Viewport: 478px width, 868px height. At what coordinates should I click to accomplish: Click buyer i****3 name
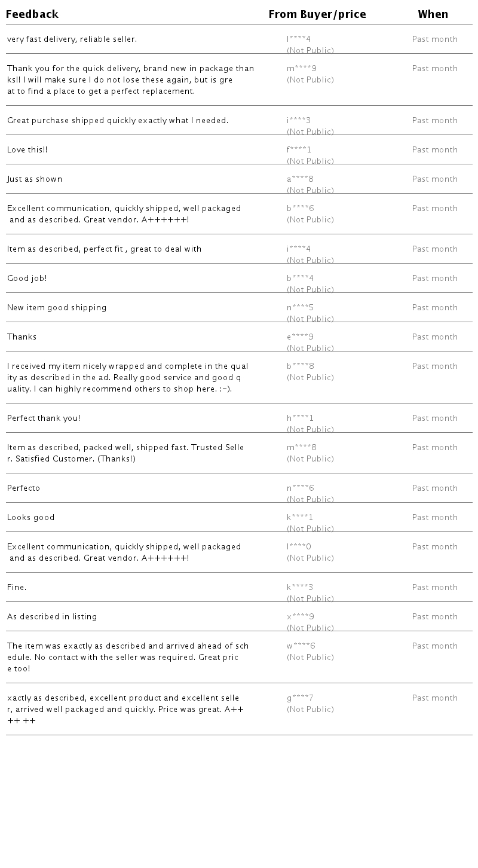coord(299,121)
